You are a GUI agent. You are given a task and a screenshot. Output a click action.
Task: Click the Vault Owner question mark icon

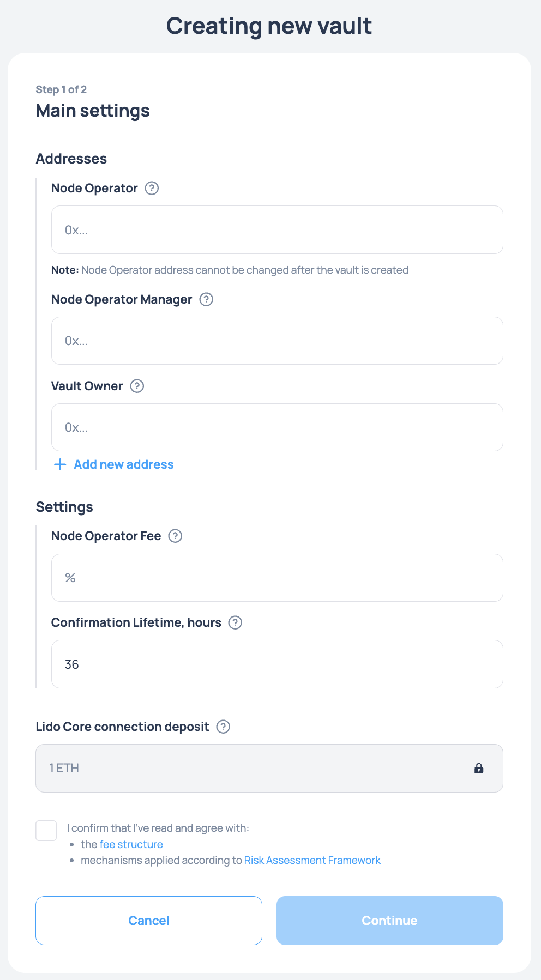click(x=137, y=386)
